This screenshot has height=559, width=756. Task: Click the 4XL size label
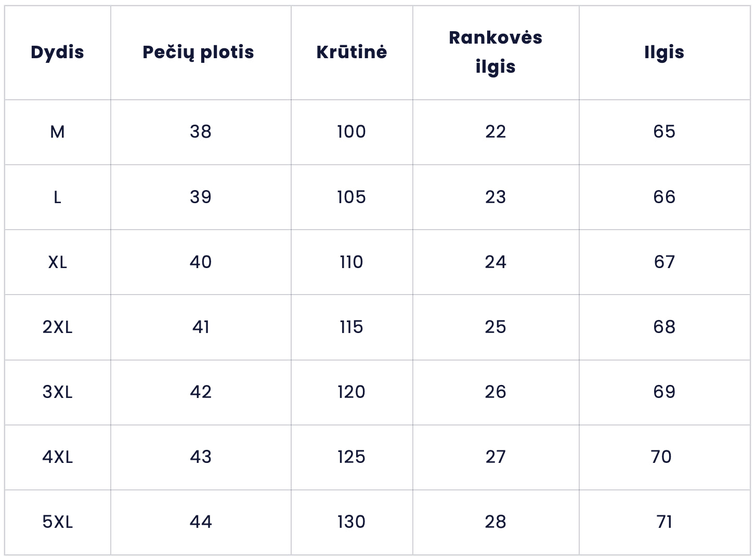[57, 457]
